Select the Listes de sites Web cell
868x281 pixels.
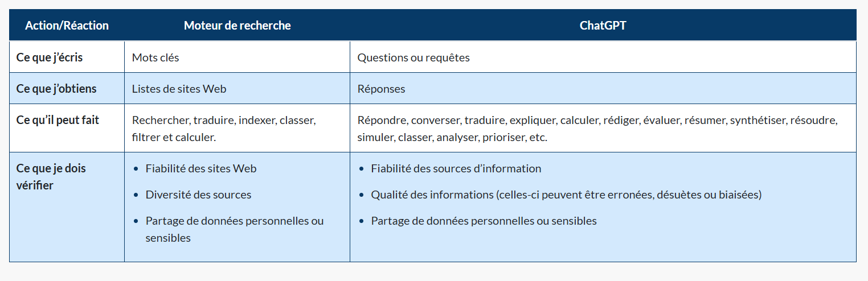179,89
